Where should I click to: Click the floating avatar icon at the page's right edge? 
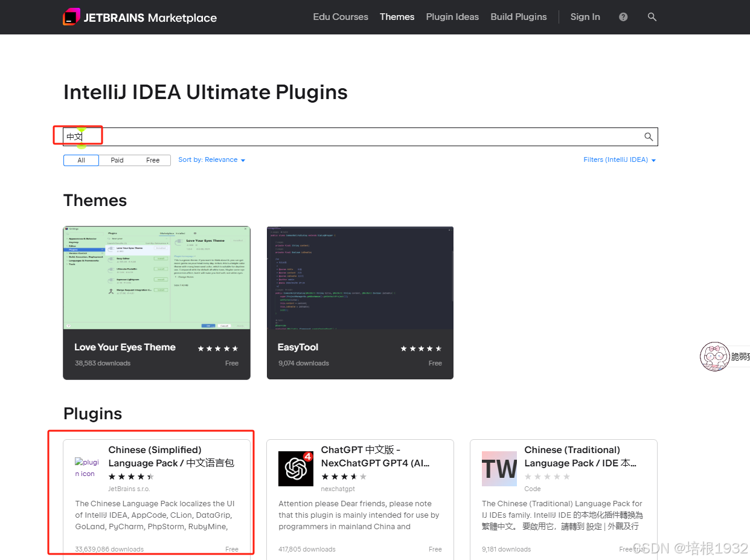tap(715, 356)
